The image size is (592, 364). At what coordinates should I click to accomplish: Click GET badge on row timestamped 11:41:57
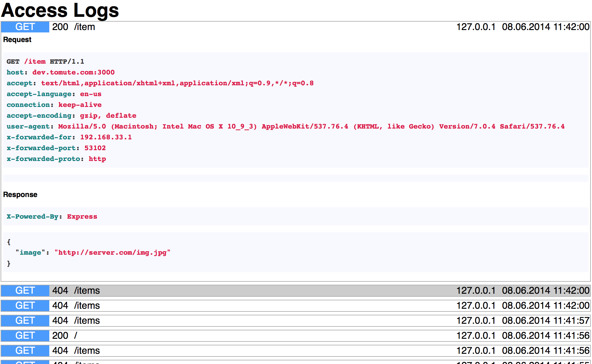25,320
